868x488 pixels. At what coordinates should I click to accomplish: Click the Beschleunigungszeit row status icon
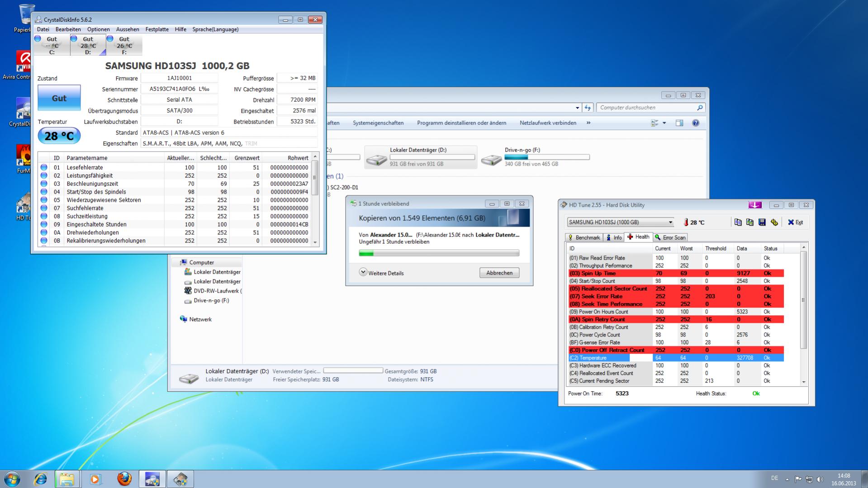click(44, 184)
